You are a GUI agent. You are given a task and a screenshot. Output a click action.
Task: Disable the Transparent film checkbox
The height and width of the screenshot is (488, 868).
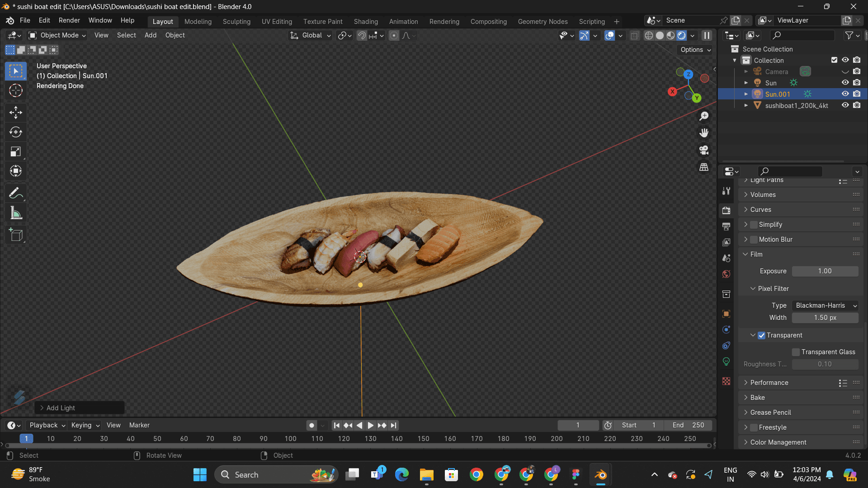pos(762,335)
